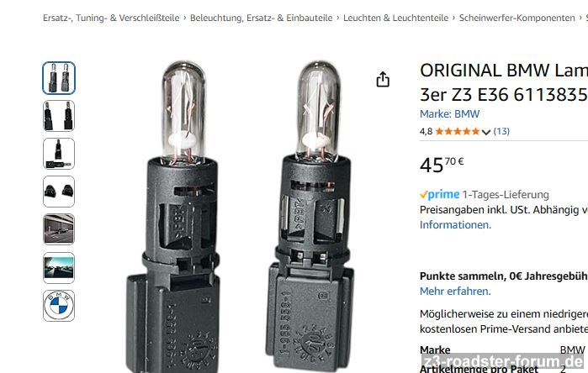
Task: Open the sixth thumbnail with teal road scene
Action: (59, 267)
